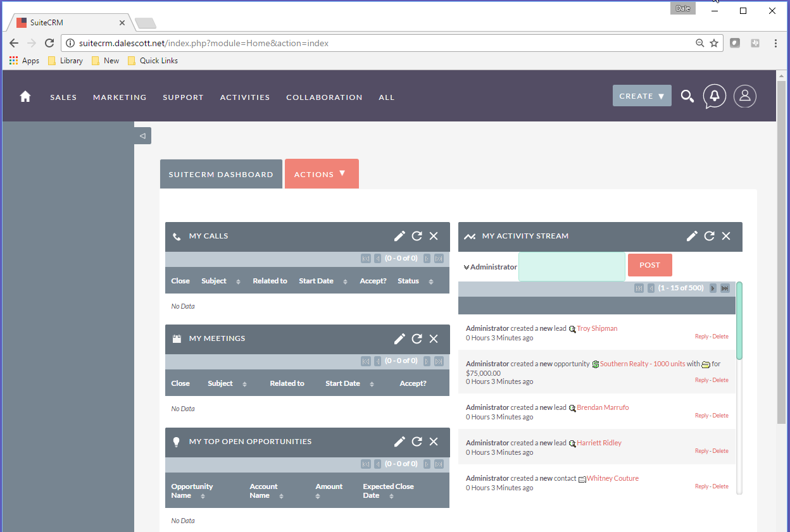
Task: Open the Actions dropdown tab
Action: [322, 173]
